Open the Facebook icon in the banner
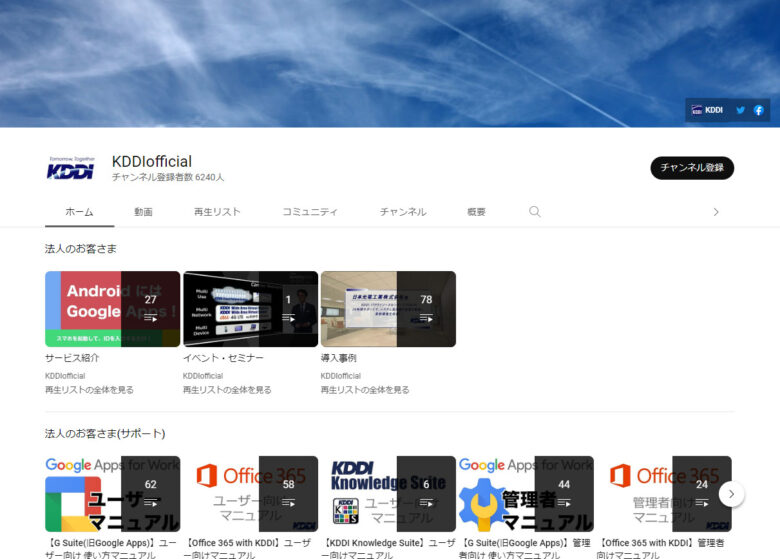The height and width of the screenshot is (559, 780). click(x=758, y=110)
